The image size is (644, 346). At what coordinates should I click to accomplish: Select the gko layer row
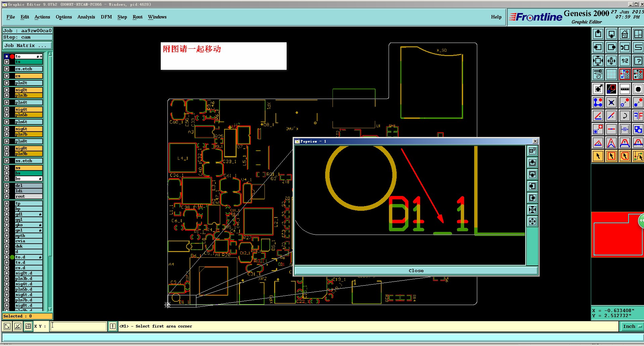click(x=29, y=225)
